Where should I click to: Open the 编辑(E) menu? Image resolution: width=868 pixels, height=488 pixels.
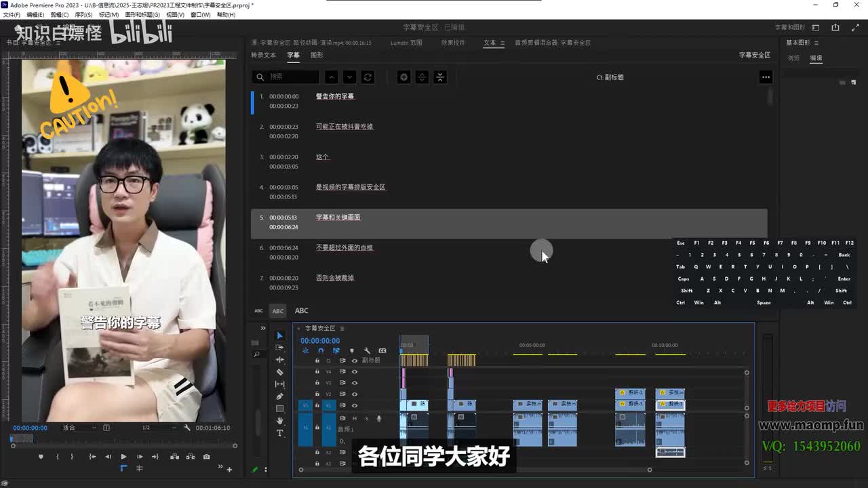point(36,15)
